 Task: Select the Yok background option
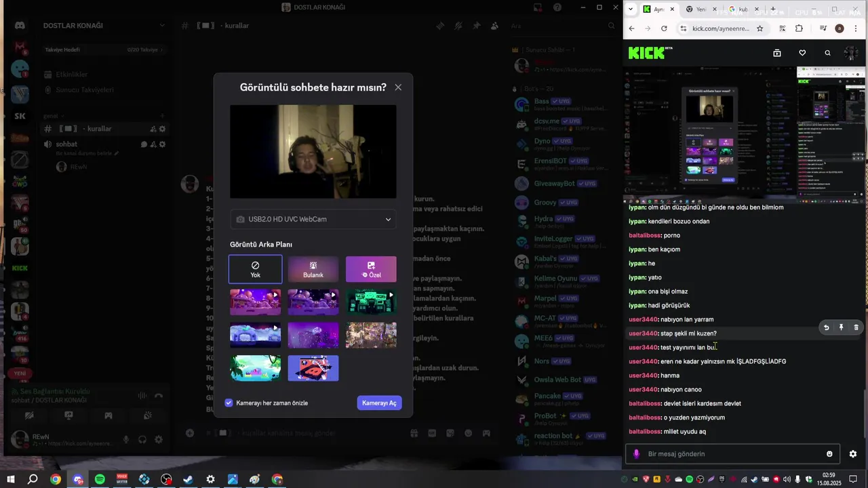coord(256,269)
